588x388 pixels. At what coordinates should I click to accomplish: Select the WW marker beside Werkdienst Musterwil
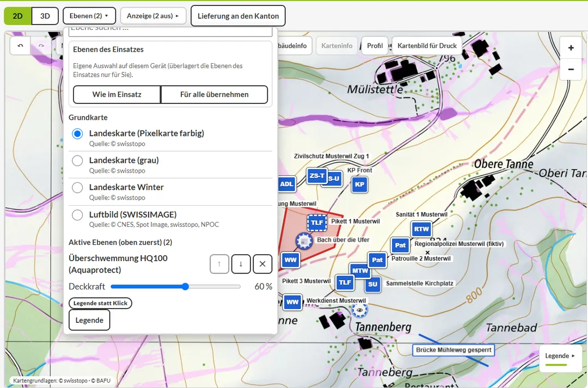[292, 302]
